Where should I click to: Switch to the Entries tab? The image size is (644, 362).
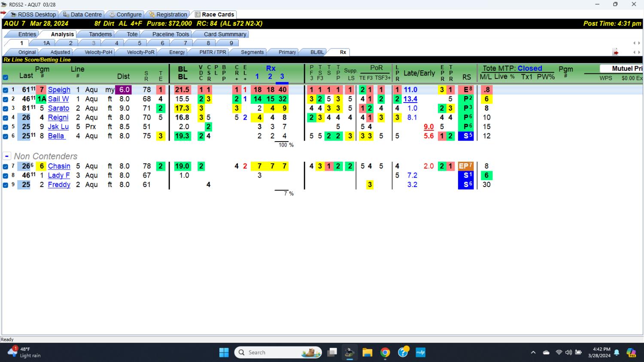pyautogui.click(x=27, y=34)
